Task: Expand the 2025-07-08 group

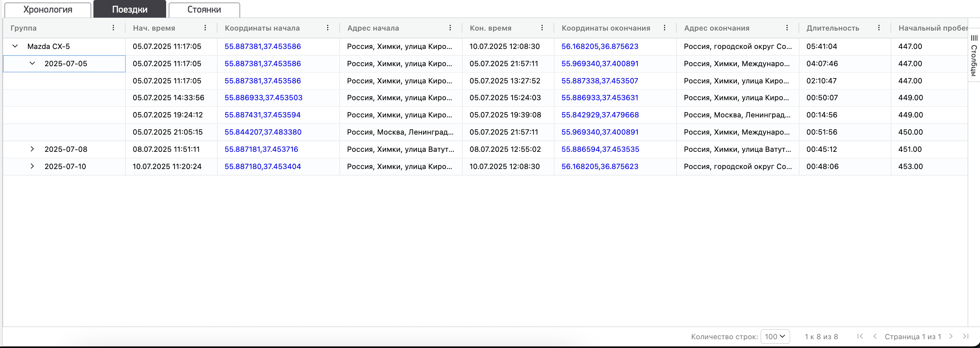Action: pyautogui.click(x=32, y=149)
